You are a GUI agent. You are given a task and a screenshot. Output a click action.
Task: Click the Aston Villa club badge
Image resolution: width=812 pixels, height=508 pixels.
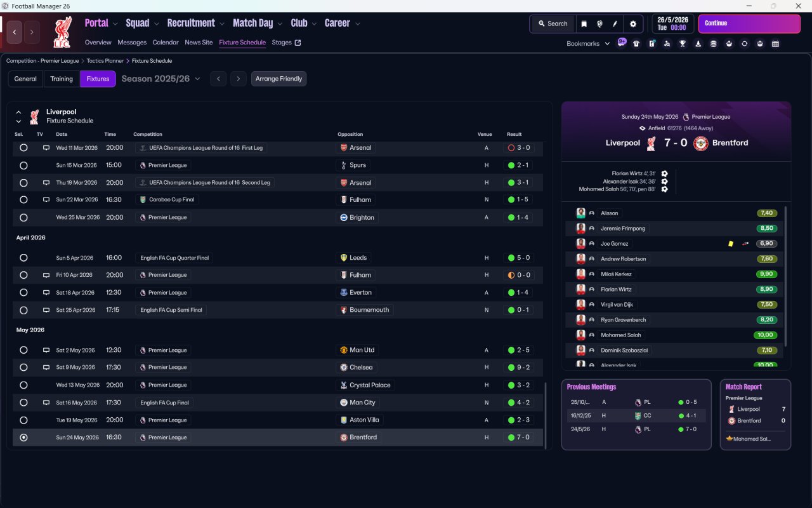[x=344, y=420]
